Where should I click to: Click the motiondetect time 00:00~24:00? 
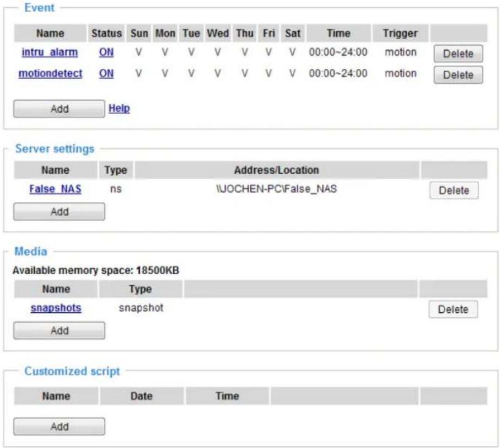tap(338, 73)
